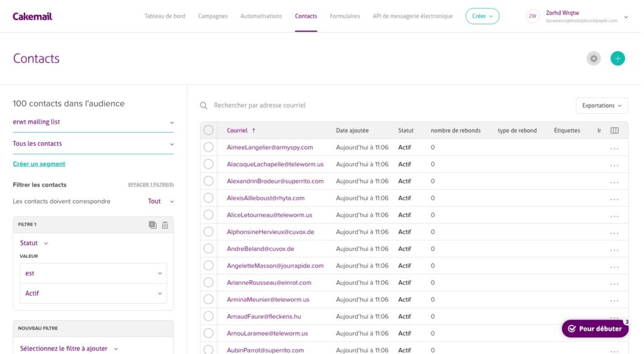The height and width of the screenshot is (354, 644).
Task: Open contact AngeletteMasson@jourrapide.com
Action: [x=275, y=266]
